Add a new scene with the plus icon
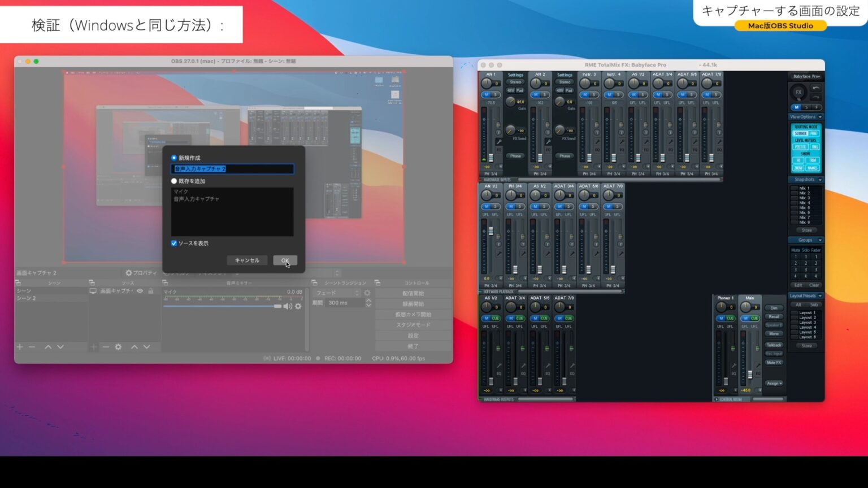 [20, 347]
